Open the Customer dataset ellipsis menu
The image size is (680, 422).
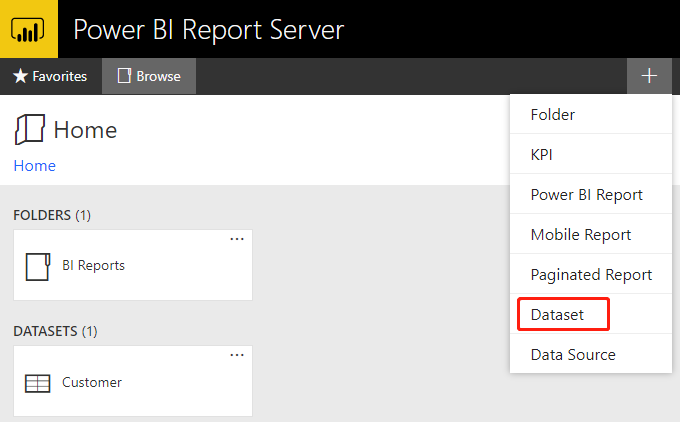click(237, 355)
